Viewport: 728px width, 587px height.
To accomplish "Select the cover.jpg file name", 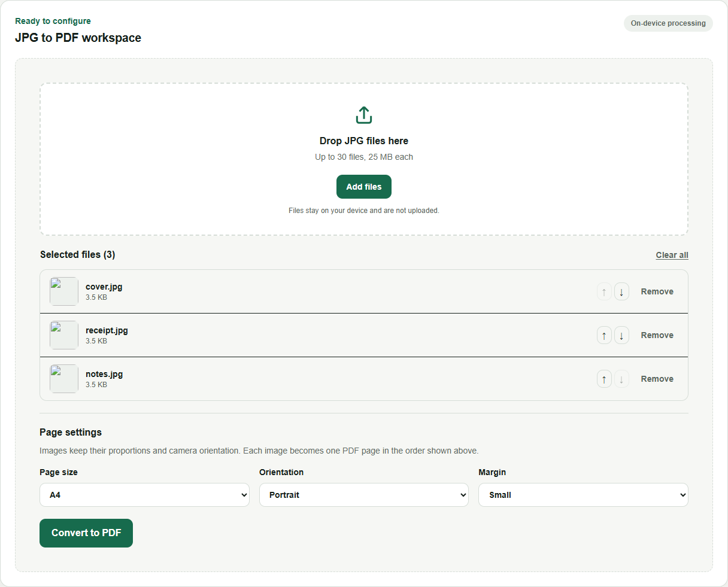I will (104, 287).
